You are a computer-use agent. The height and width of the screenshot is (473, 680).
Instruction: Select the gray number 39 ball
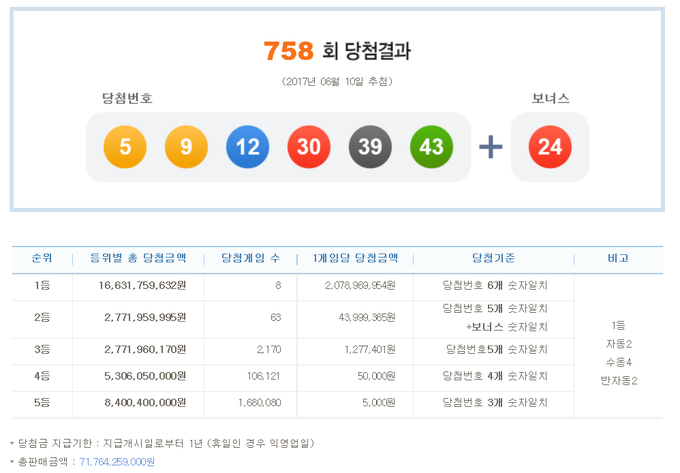369,147
